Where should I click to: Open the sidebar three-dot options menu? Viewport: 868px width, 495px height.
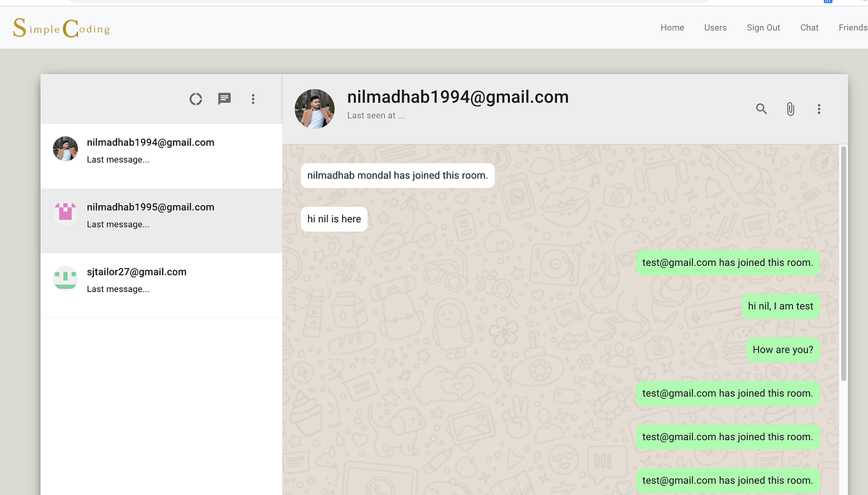pyautogui.click(x=253, y=99)
